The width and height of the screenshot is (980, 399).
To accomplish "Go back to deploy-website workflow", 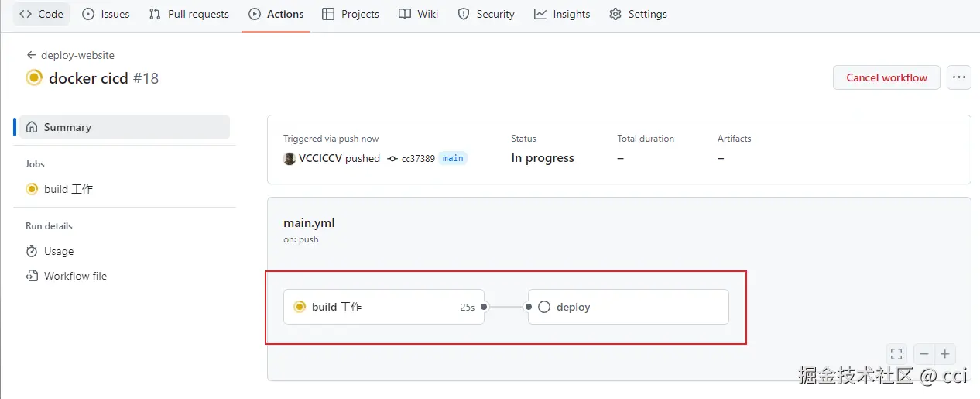I will (x=70, y=55).
